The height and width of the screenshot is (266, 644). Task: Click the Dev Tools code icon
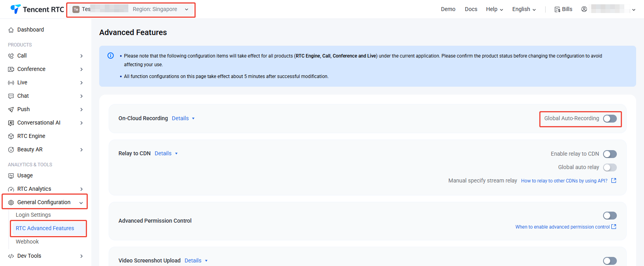[11, 256]
